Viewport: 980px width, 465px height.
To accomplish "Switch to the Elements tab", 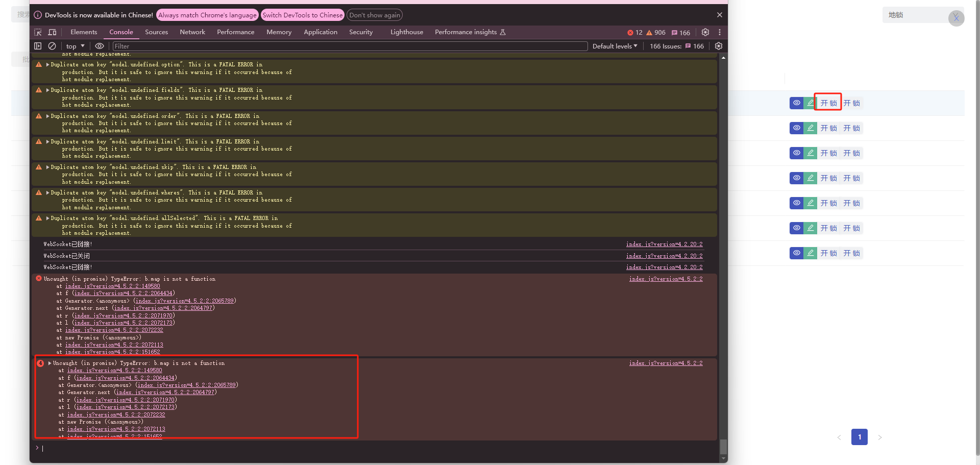I will [x=84, y=32].
